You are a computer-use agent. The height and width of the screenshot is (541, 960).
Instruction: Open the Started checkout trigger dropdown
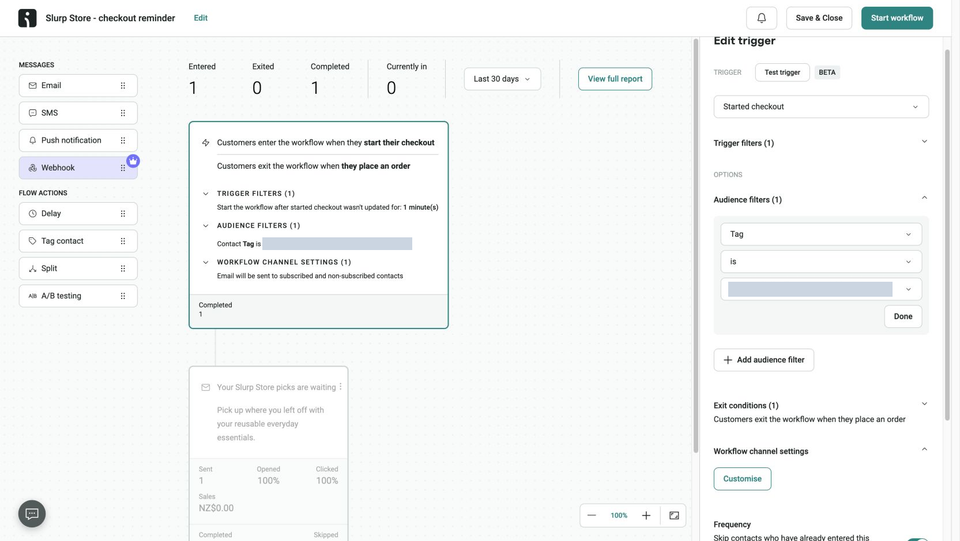[821, 106]
